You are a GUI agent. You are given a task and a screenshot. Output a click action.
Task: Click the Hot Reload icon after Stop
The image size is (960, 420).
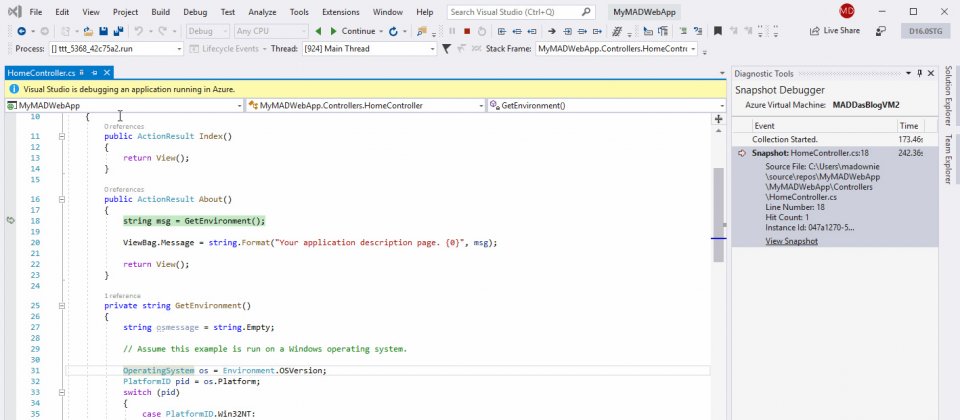(482, 31)
